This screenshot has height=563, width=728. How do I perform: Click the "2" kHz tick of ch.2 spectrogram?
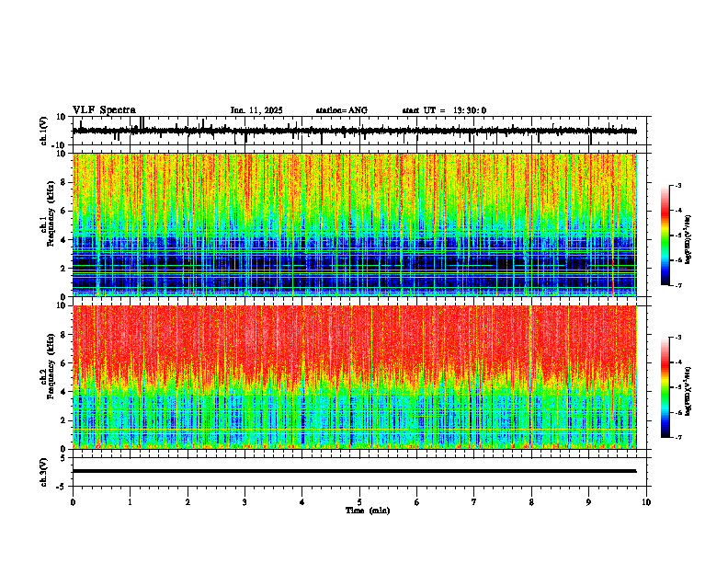click(63, 420)
